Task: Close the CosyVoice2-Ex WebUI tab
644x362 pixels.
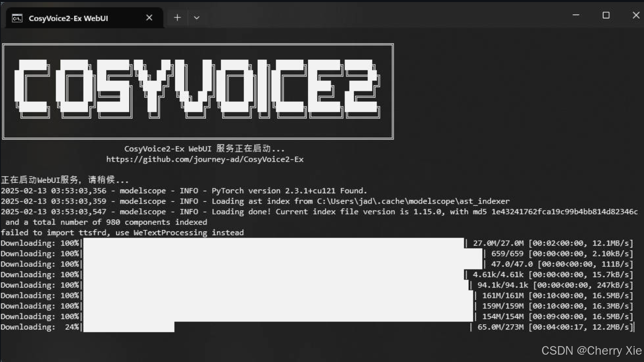Action: coord(149,18)
